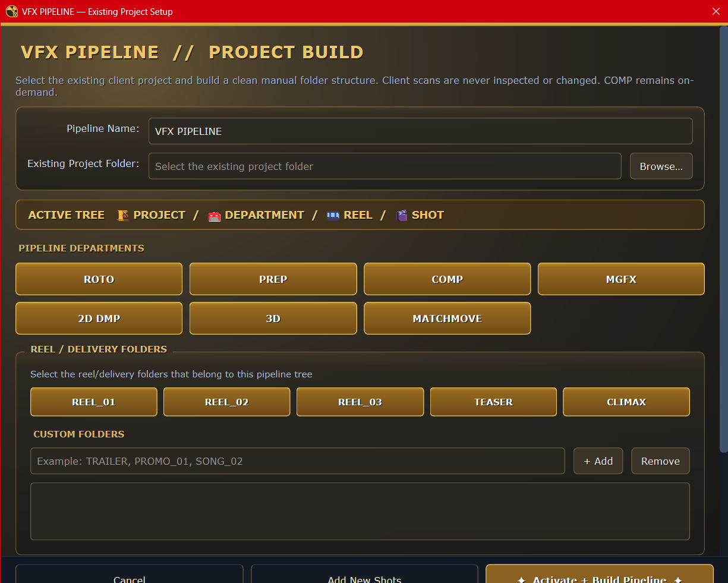Image resolution: width=728 pixels, height=583 pixels.
Task: Click the VFX Pipeline app icon in title bar
Action: click(11, 11)
